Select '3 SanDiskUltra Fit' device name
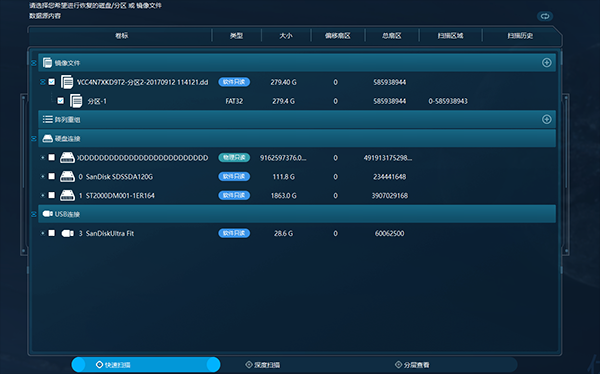The height and width of the screenshot is (374, 600). pos(106,233)
